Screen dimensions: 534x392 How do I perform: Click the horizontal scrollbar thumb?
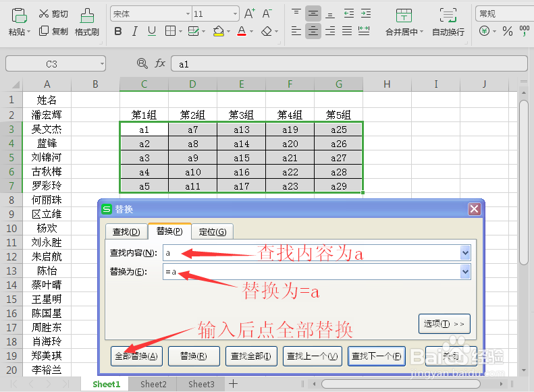tap(400, 384)
